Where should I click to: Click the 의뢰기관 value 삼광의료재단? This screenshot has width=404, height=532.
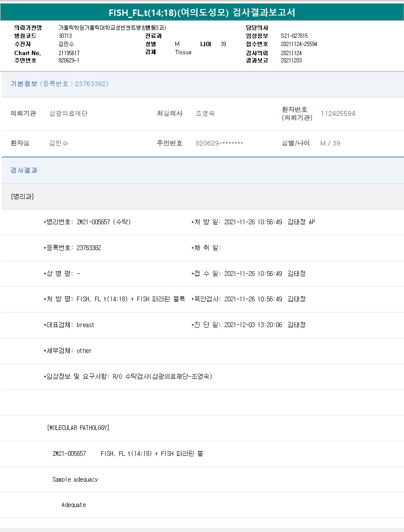68,114
